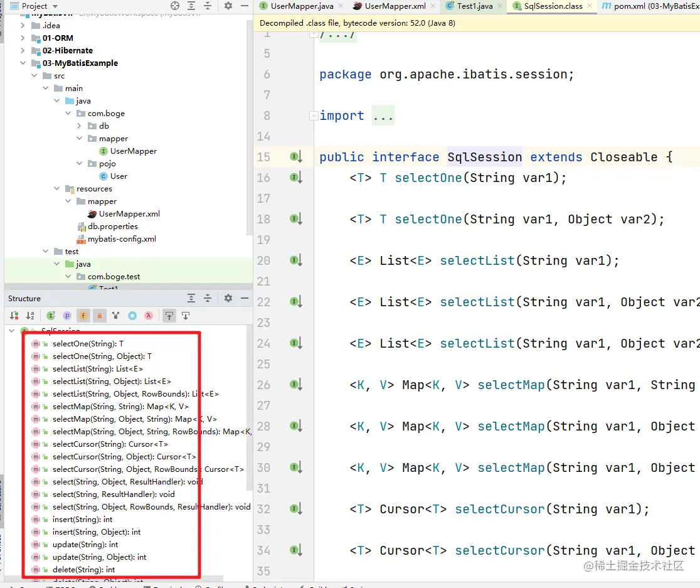This screenshot has height=588, width=700.
Task: Toggle show anonymous classes filter
Action: 132,316
